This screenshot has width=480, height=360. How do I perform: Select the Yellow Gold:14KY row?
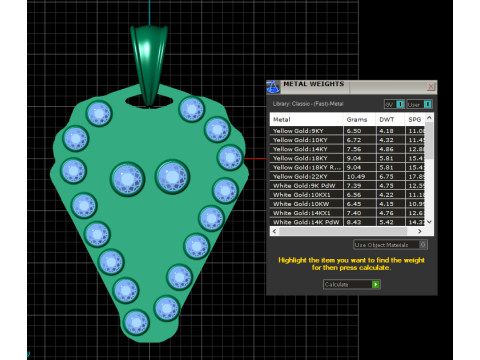[347, 149]
